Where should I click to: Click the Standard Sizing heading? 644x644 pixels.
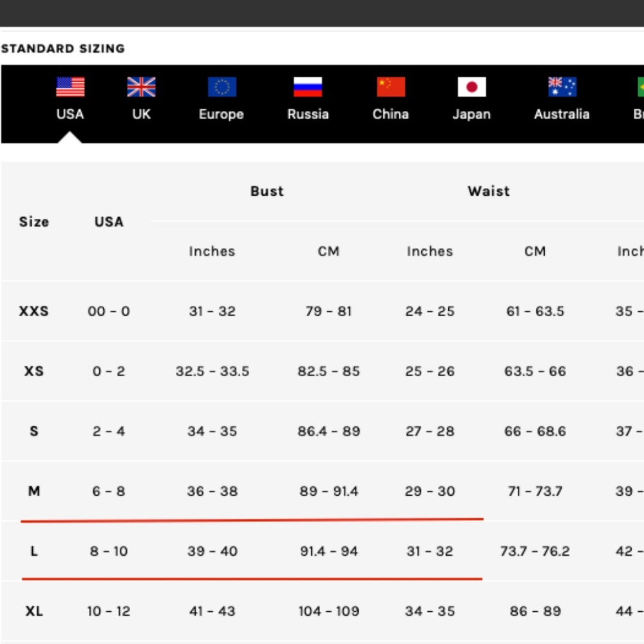[x=63, y=48]
